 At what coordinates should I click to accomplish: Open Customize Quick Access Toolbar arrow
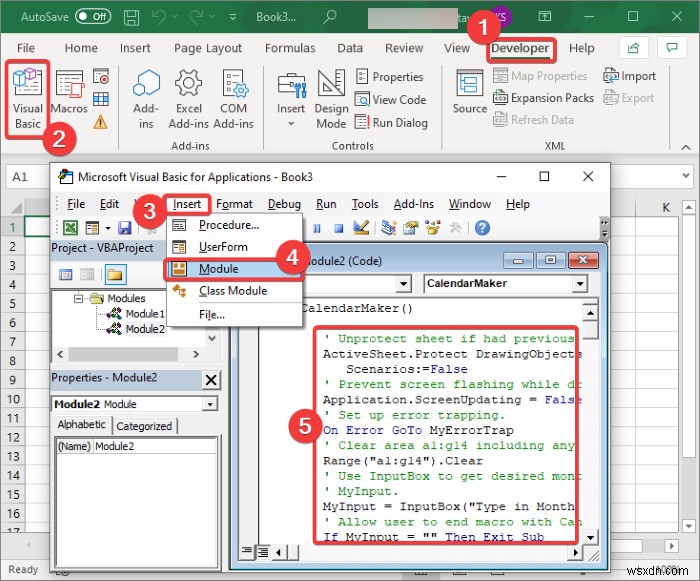233,17
